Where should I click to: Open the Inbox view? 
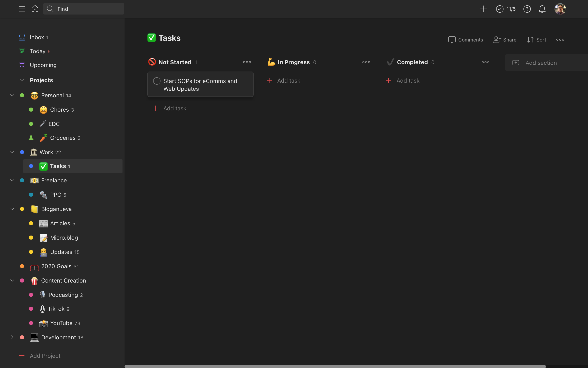point(33,37)
